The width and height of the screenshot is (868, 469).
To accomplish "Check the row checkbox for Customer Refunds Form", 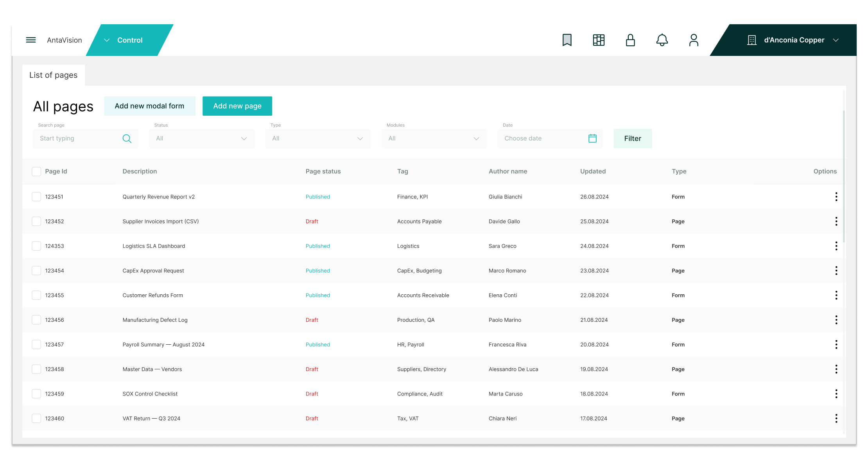I will [36, 295].
